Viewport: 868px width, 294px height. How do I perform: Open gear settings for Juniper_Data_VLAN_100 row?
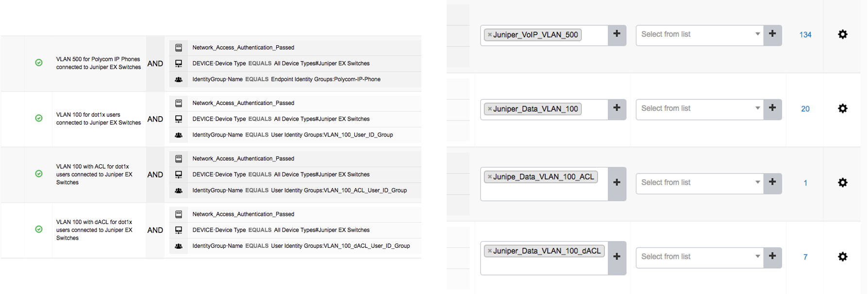pos(842,108)
